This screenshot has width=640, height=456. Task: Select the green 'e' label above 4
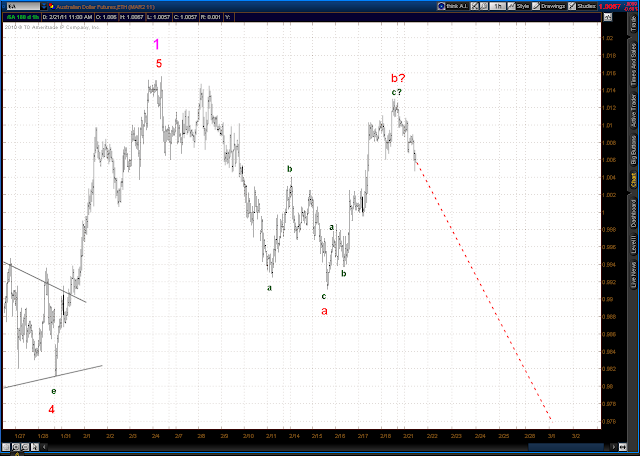tap(53, 391)
